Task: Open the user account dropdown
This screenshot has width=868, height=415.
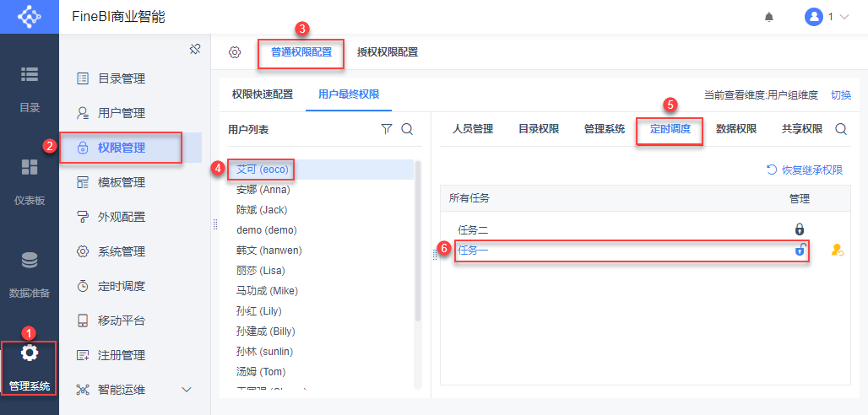Action: click(x=827, y=17)
